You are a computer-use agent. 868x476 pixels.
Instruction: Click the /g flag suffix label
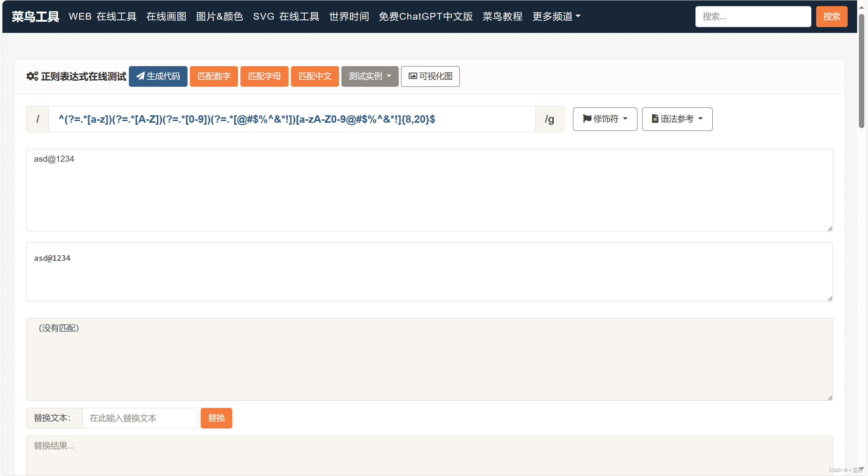[x=550, y=119]
